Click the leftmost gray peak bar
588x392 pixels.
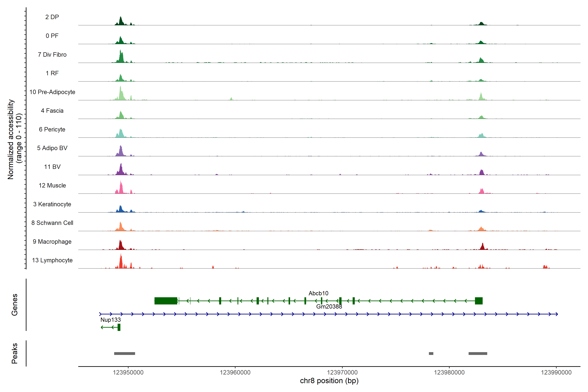[124, 353]
